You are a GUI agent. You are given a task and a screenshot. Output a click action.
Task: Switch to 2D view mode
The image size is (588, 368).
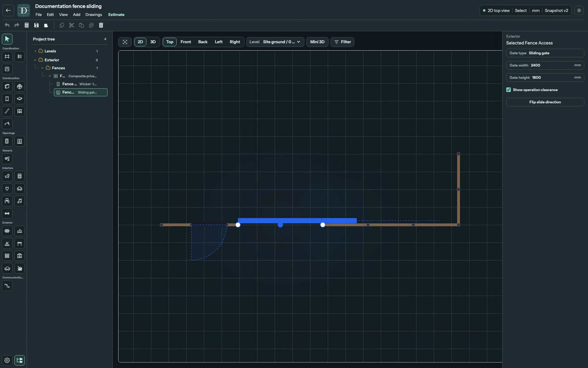point(140,42)
